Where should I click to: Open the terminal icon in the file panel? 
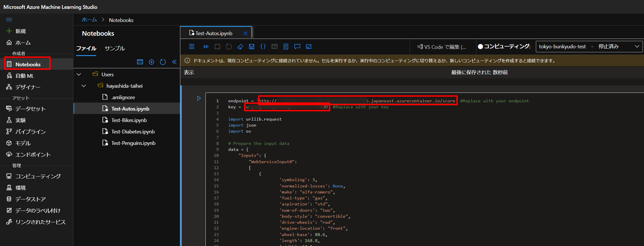(x=140, y=62)
